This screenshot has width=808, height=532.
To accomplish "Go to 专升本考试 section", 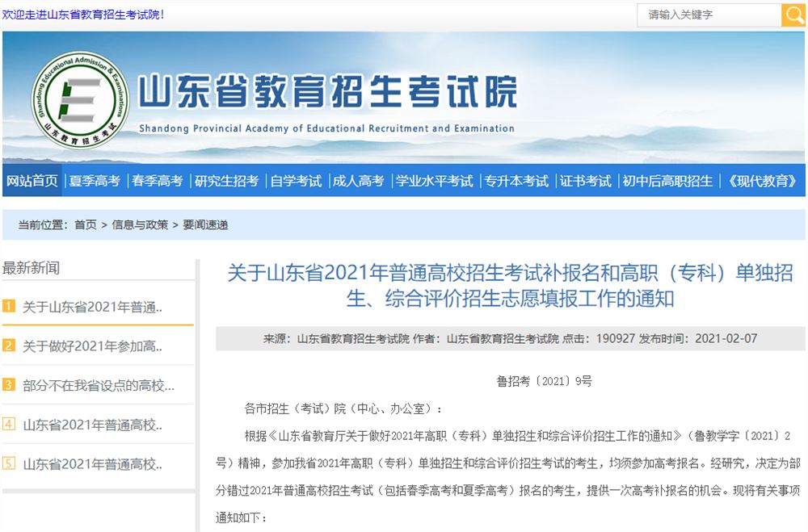I will (516, 181).
